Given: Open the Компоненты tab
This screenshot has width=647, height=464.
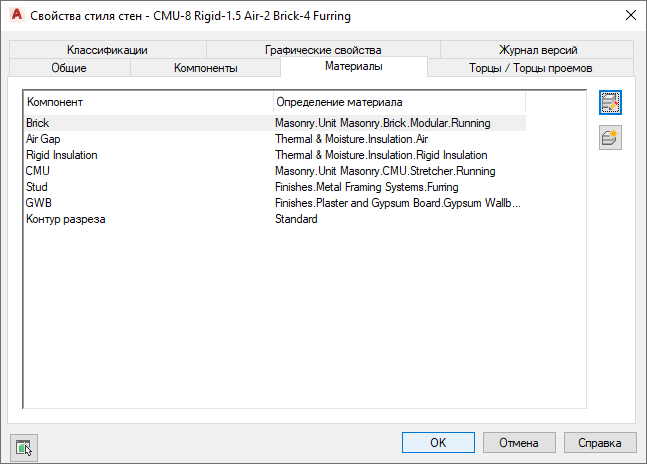Looking at the screenshot, I should [205, 68].
